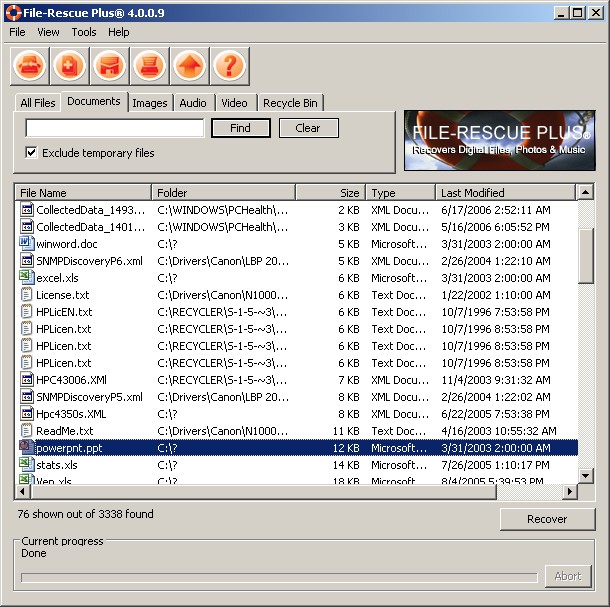
Task: Click the horizontal scrollbar left arrow
Action: (23, 491)
